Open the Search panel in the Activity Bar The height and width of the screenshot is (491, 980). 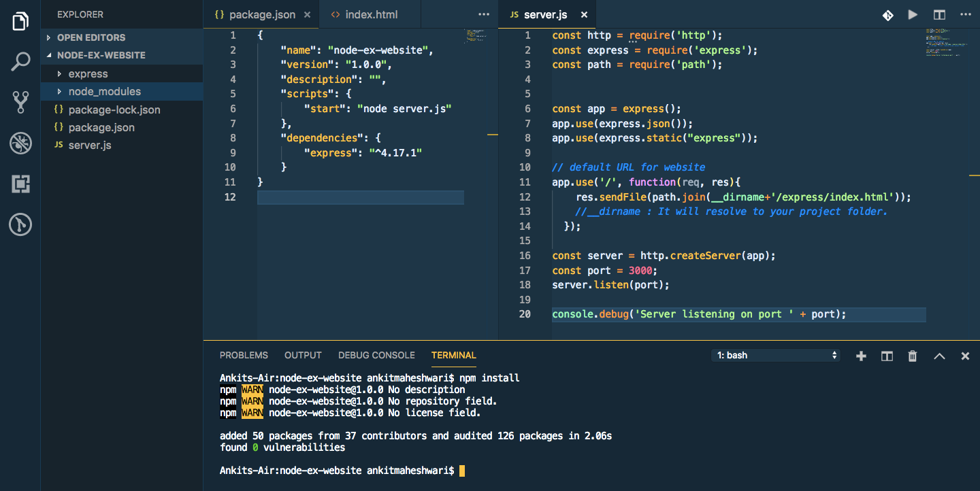coord(20,61)
